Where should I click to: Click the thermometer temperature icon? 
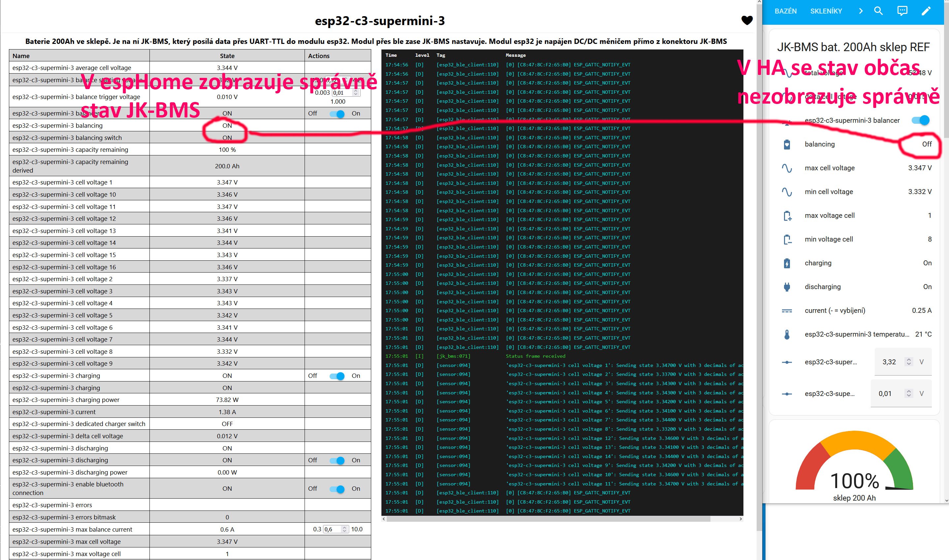[x=787, y=334]
